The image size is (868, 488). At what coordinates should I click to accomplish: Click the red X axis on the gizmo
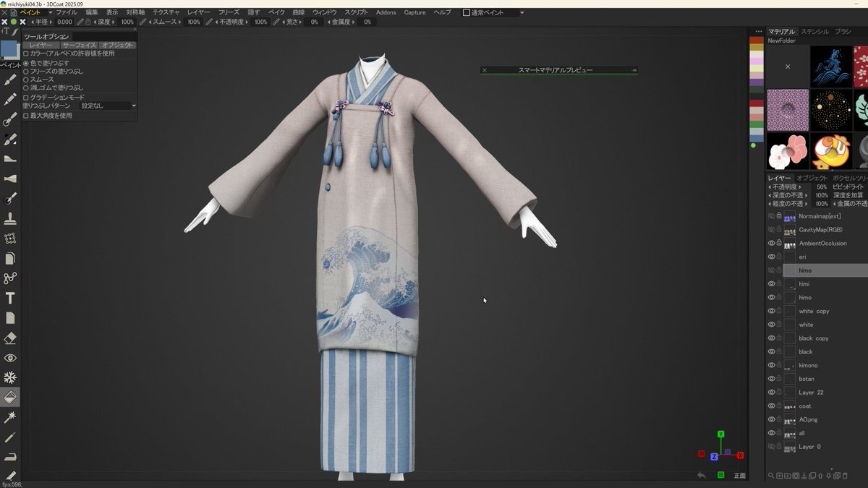click(x=741, y=455)
